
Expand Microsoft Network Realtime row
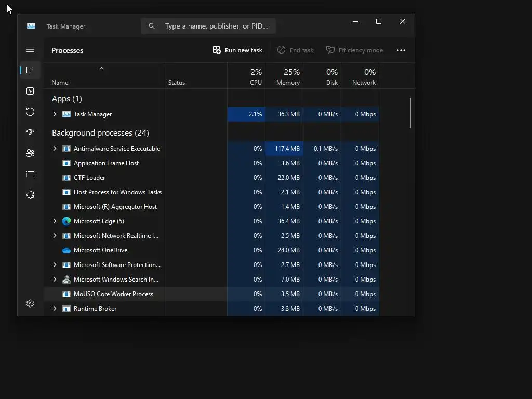[x=55, y=235]
